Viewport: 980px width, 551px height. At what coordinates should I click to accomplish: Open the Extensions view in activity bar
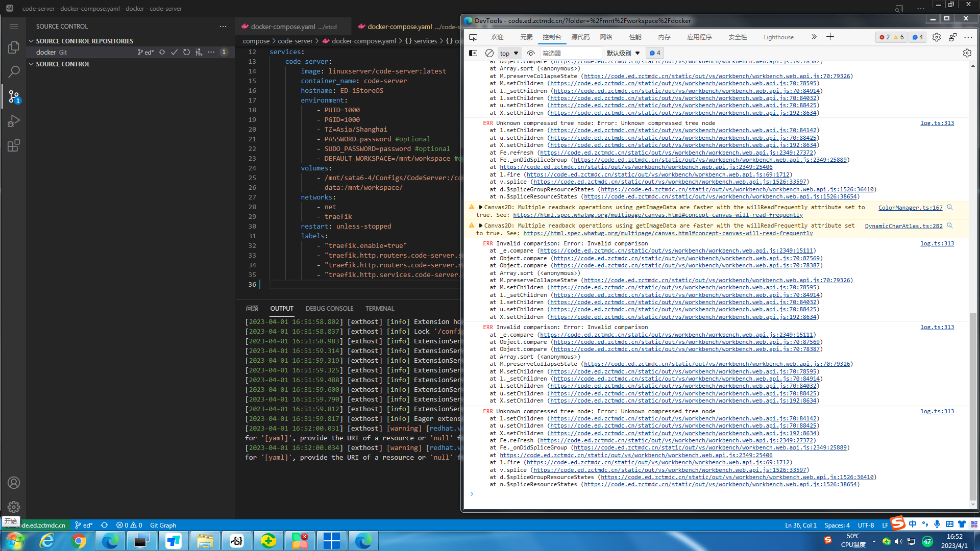14,145
